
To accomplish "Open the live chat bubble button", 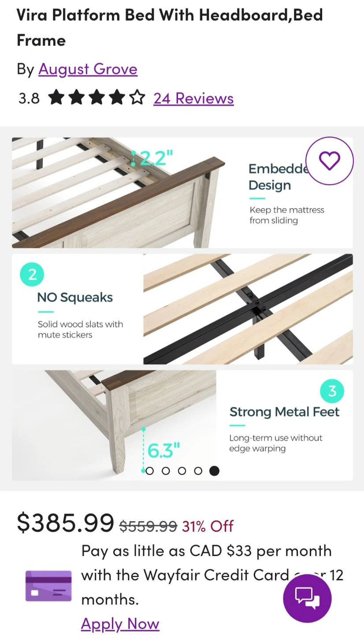I will [x=307, y=598].
